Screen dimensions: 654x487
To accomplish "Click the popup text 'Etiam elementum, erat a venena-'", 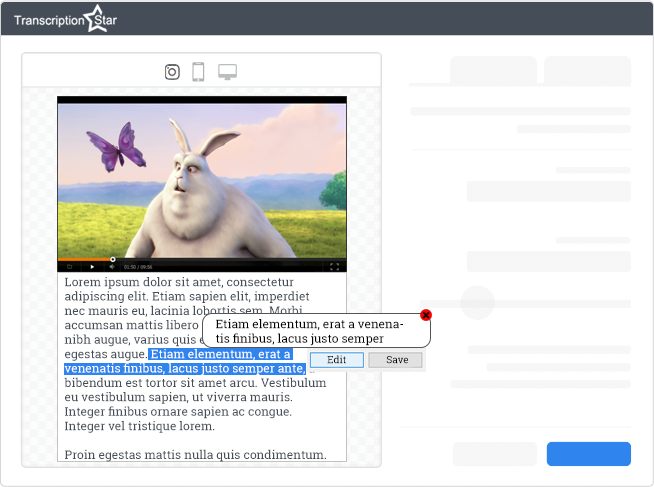I will (x=309, y=324).
